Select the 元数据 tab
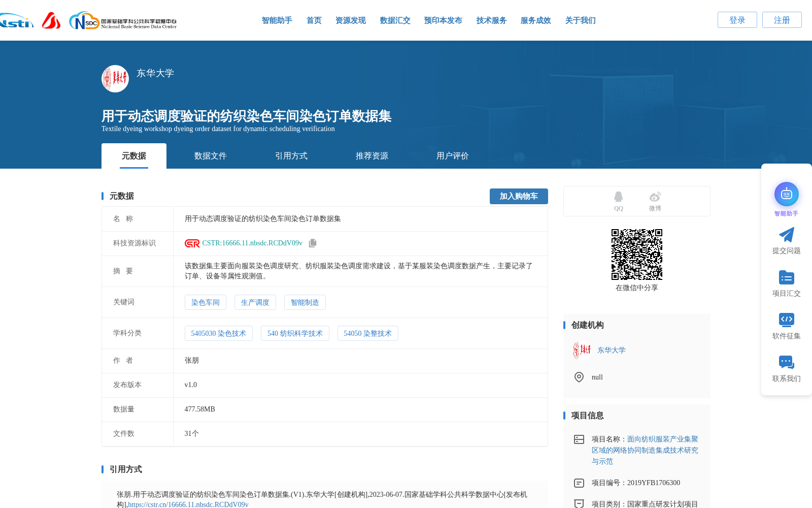 click(134, 156)
